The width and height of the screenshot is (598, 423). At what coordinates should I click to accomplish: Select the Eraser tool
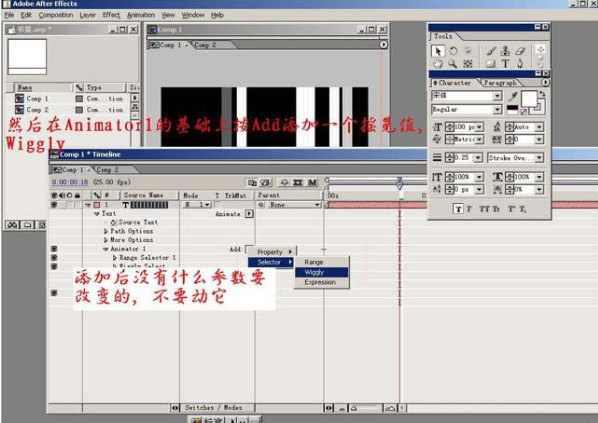pyautogui.click(x=520, y=51)
